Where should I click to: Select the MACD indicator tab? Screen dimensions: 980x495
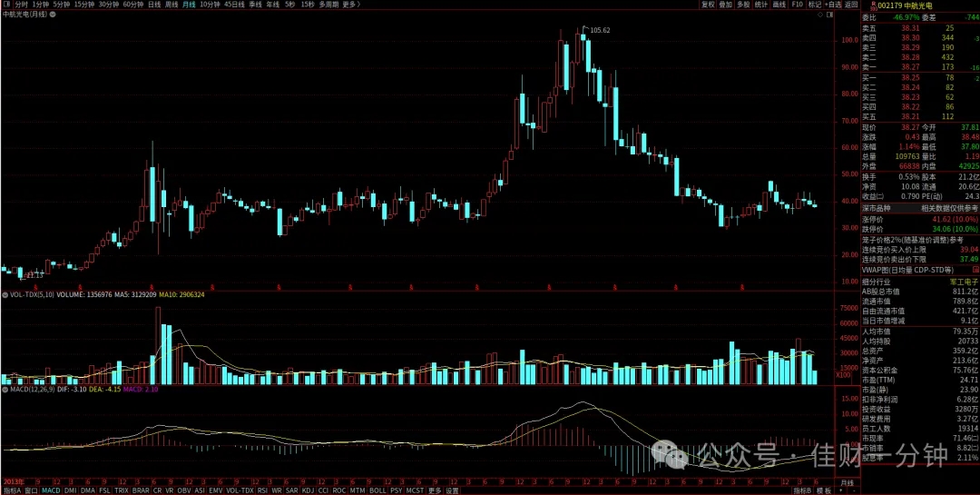pos(51,490)
